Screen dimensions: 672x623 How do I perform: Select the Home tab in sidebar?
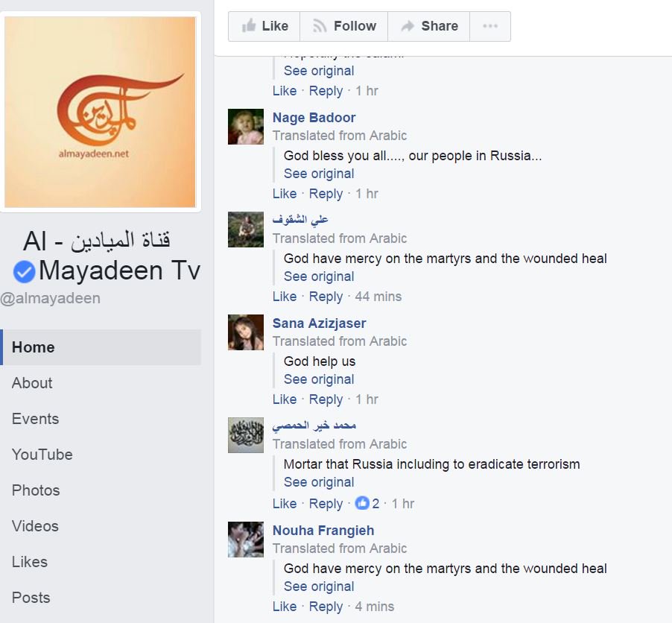coord(101,347)
